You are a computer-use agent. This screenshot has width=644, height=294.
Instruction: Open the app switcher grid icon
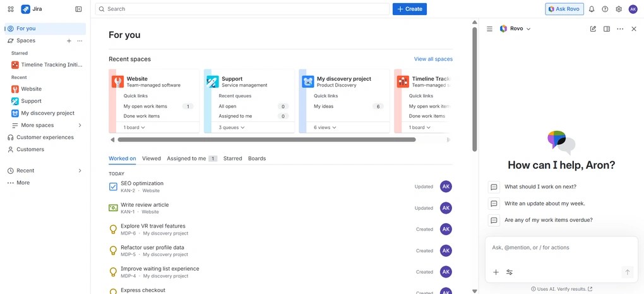(x=11, y=9)
